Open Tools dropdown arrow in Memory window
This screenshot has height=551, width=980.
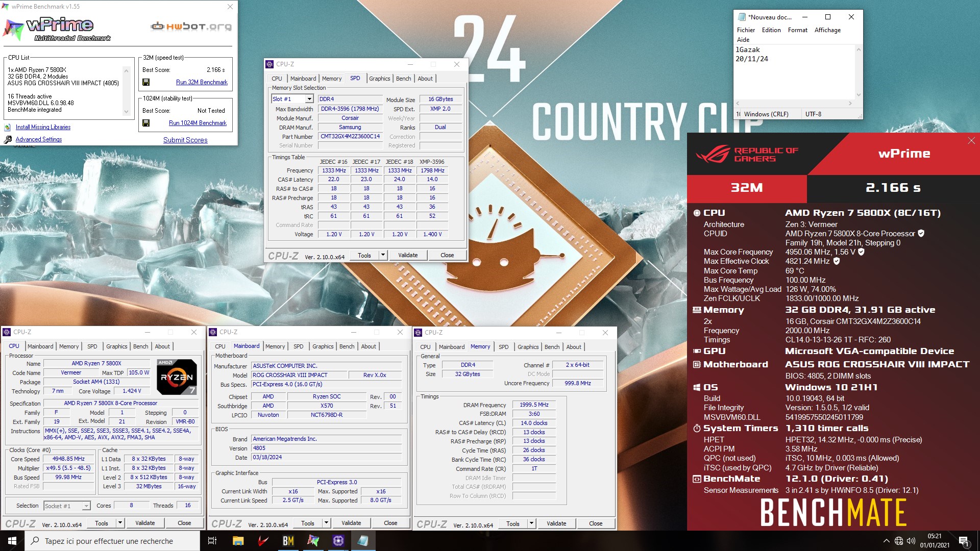531,523
